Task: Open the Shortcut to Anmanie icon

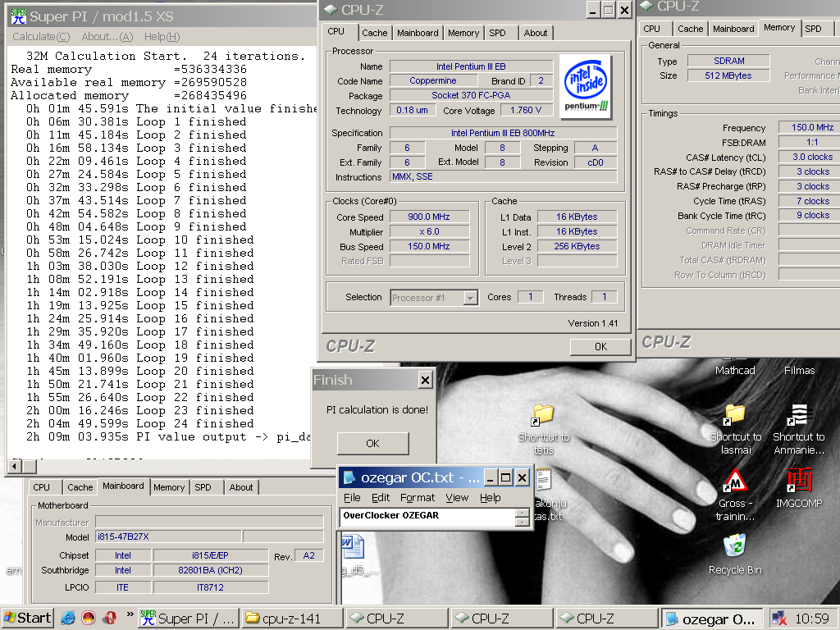Action: coord(799,428)
